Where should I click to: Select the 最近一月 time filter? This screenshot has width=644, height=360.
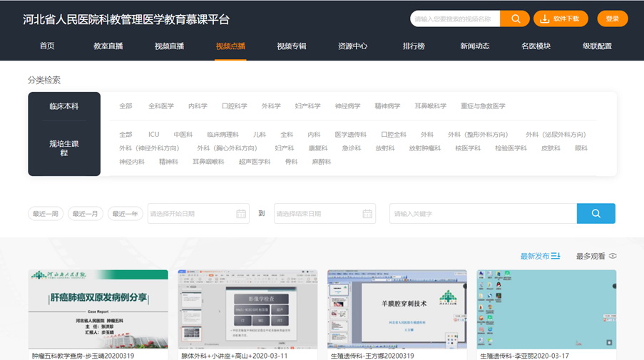point(86,214)
